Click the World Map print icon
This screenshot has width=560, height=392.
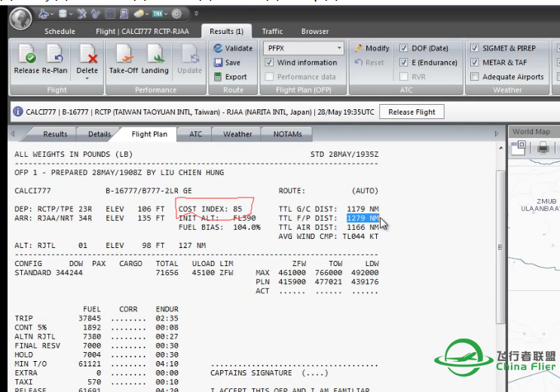[x=543, y=148]
